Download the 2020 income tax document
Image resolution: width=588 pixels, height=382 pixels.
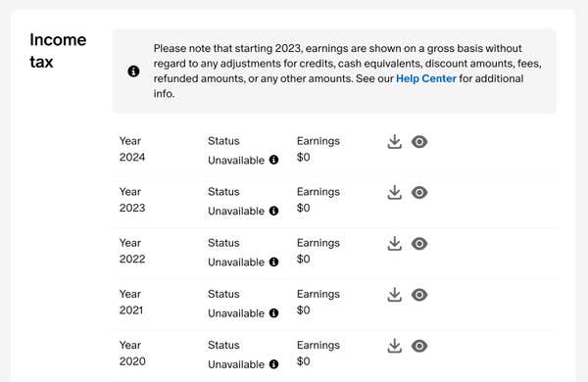pos(395,346)
